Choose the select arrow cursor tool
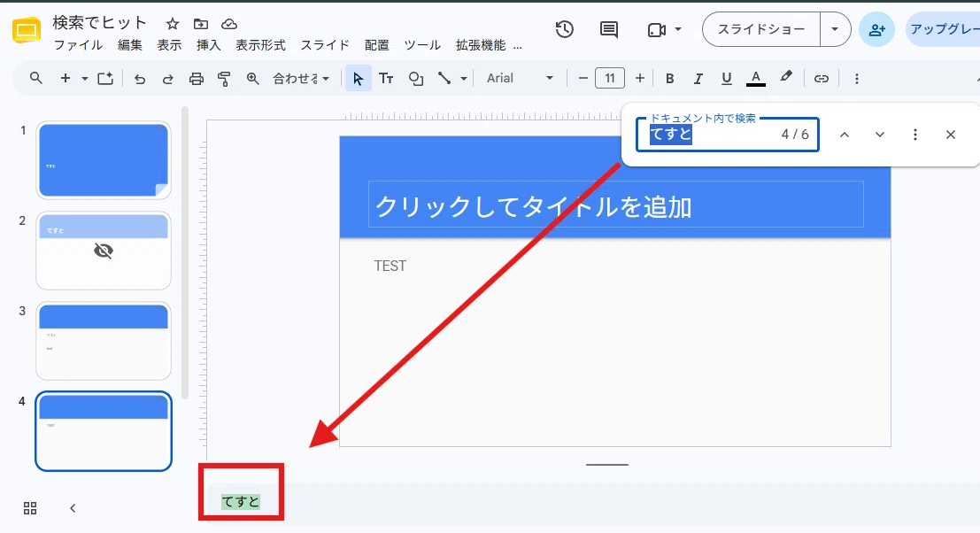Image resolution: width=980 pixels, height=533 pixels. click(359, 78)
